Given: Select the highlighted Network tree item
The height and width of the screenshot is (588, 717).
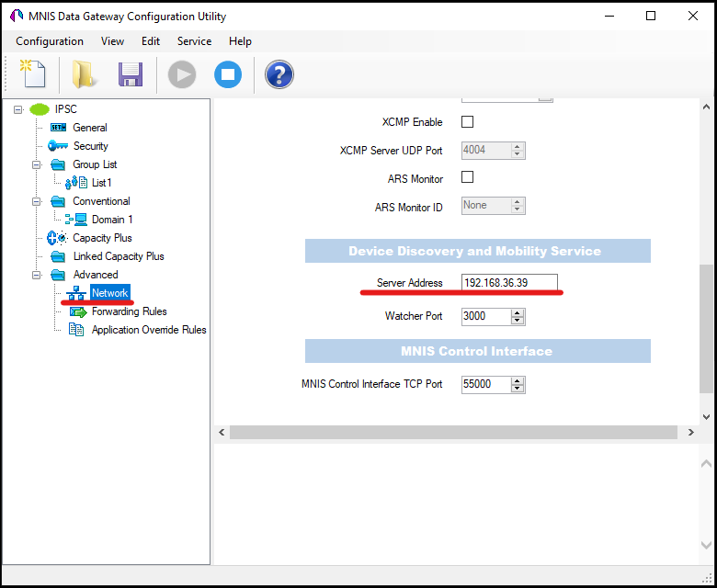Looking at the screenshot, I should [x=110, y=293].
